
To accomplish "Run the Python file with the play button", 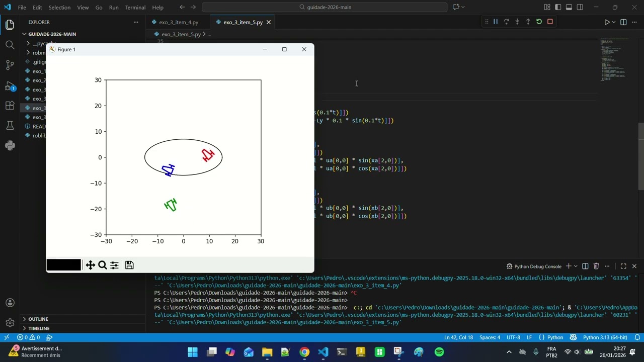I will click(x=607, y=22).
